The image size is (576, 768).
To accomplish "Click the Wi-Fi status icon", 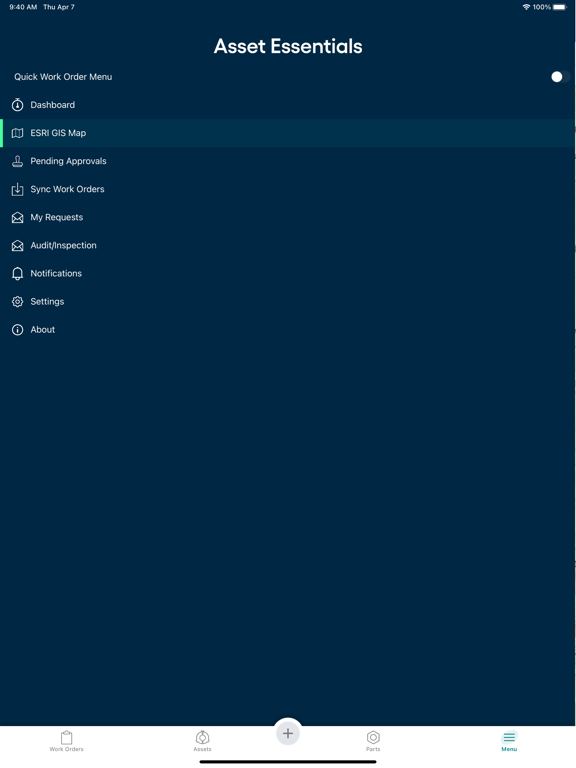I will [527, 7].
